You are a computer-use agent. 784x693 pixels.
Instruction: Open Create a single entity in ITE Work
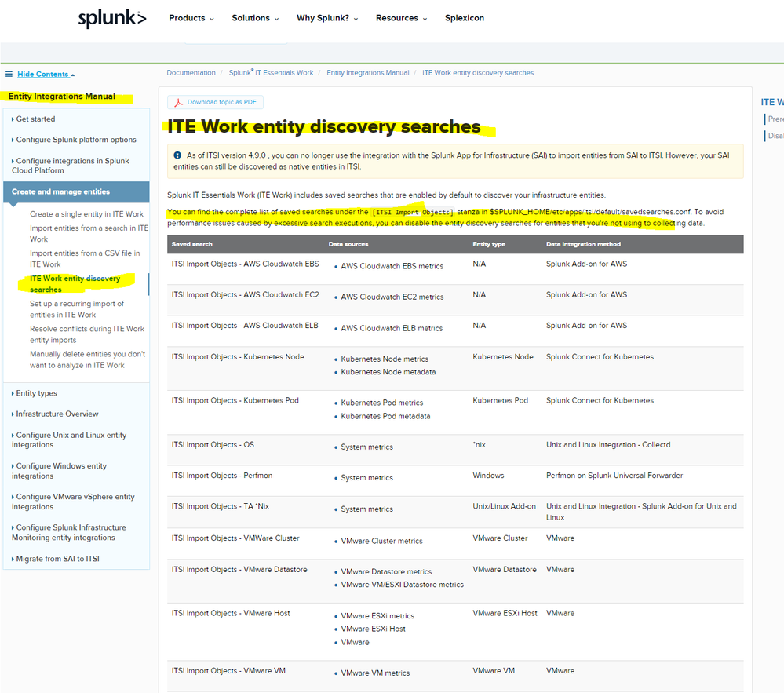coord(86,214)
